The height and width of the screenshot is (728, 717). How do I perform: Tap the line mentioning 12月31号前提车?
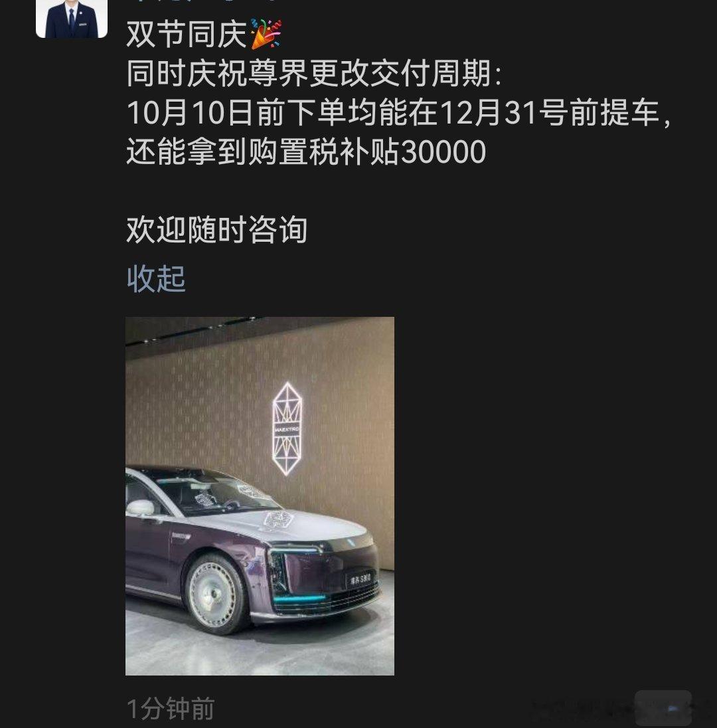[399, 113]
